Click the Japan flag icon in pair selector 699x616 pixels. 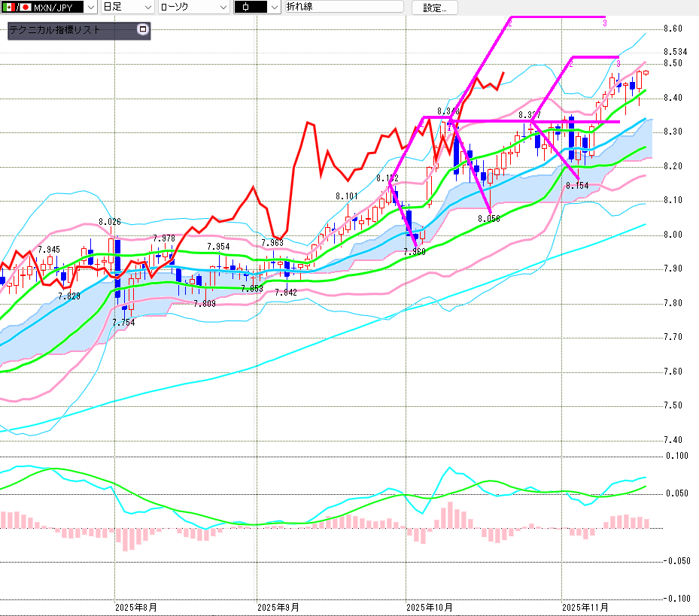tap(25, 8)
